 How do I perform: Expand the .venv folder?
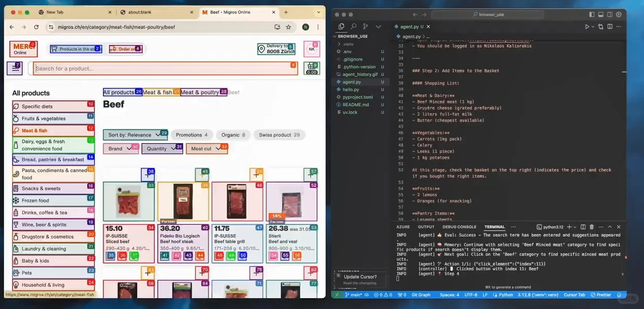point(348,44)
